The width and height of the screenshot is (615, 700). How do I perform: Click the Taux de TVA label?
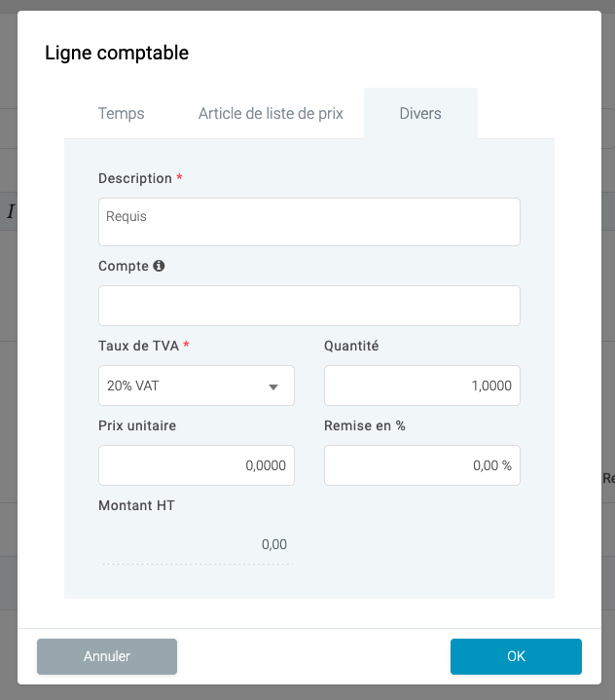pyautogui.click(x=139, y=346)
